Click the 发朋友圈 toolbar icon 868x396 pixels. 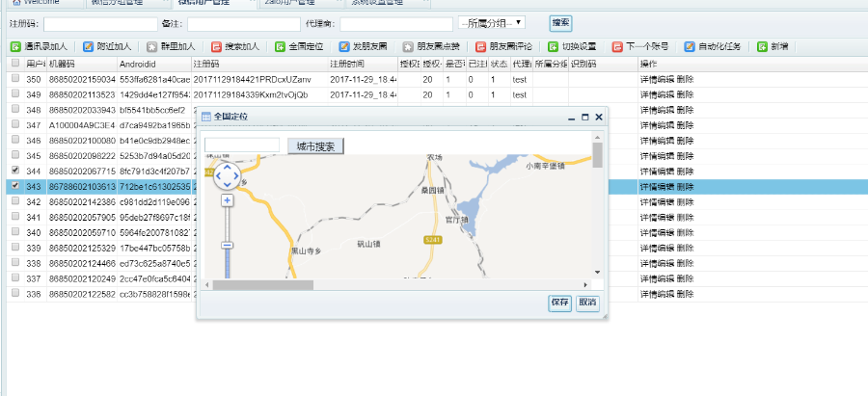pyautogui.click(x=364, y=46)
